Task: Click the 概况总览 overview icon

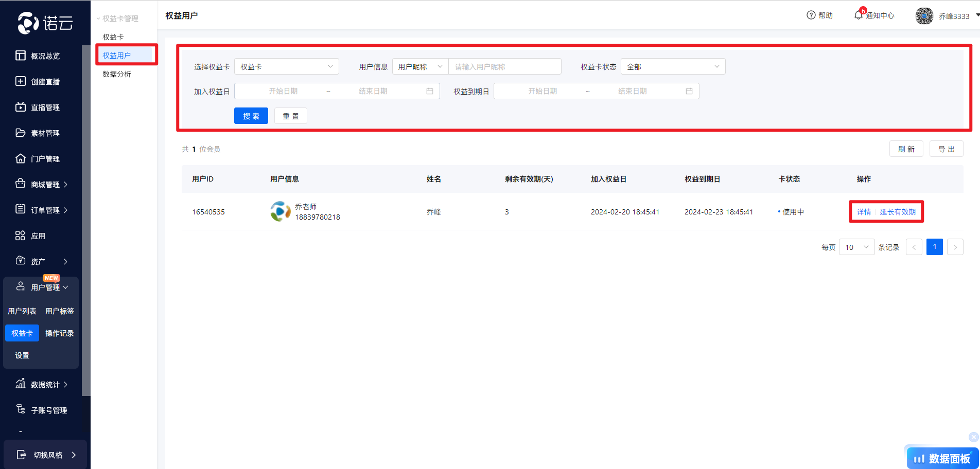Action: (21, 56)
